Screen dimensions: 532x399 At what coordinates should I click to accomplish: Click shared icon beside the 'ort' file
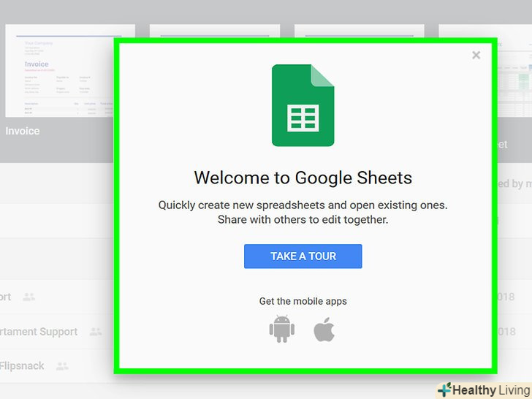(28, 297)
